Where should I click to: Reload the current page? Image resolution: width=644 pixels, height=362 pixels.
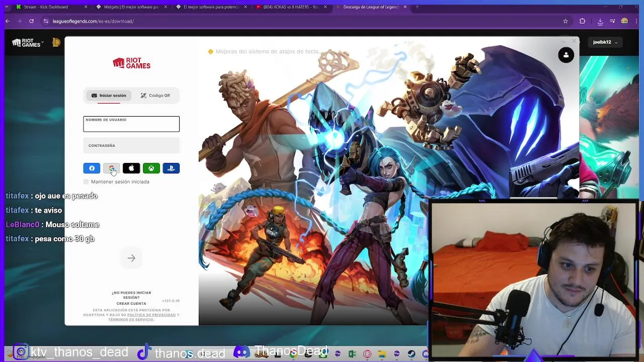(31, 21)
